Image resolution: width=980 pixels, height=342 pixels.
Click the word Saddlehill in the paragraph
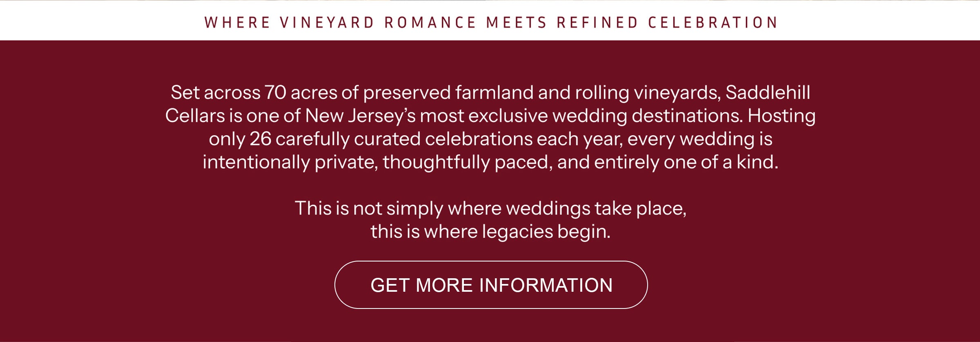pyautogui.click(x=768, y=93)
